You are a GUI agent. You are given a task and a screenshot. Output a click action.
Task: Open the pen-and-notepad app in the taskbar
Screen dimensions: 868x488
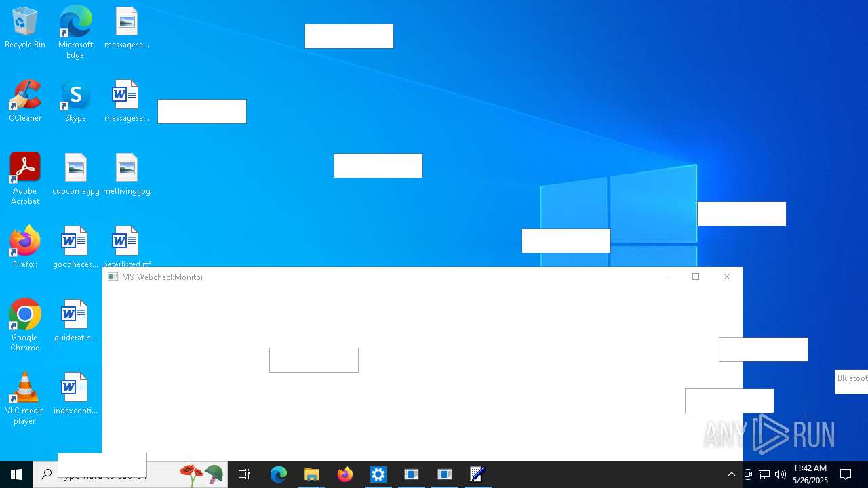pyautogui.click(x=478, y=474)
